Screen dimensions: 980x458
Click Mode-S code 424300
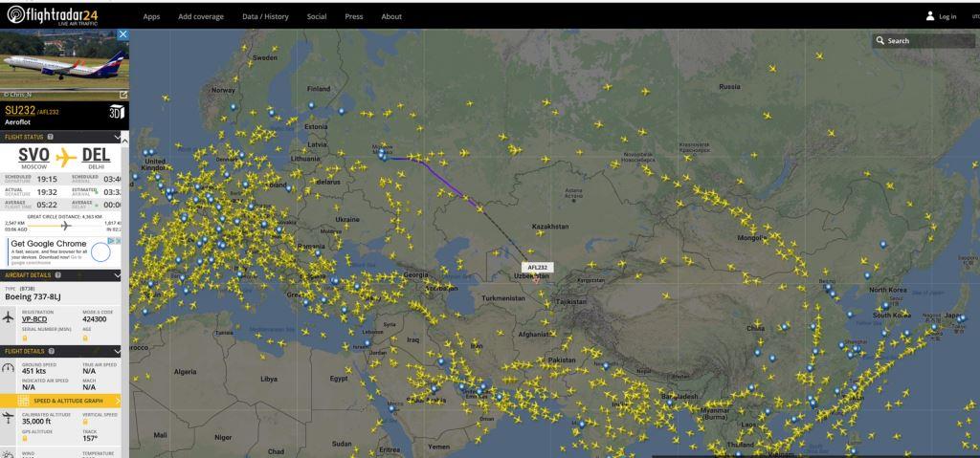tap(95, 319)
